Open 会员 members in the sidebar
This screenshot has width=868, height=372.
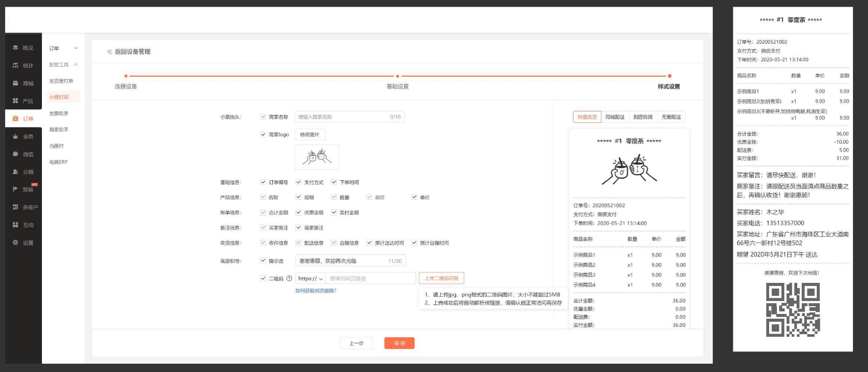[x=23, y=136]
